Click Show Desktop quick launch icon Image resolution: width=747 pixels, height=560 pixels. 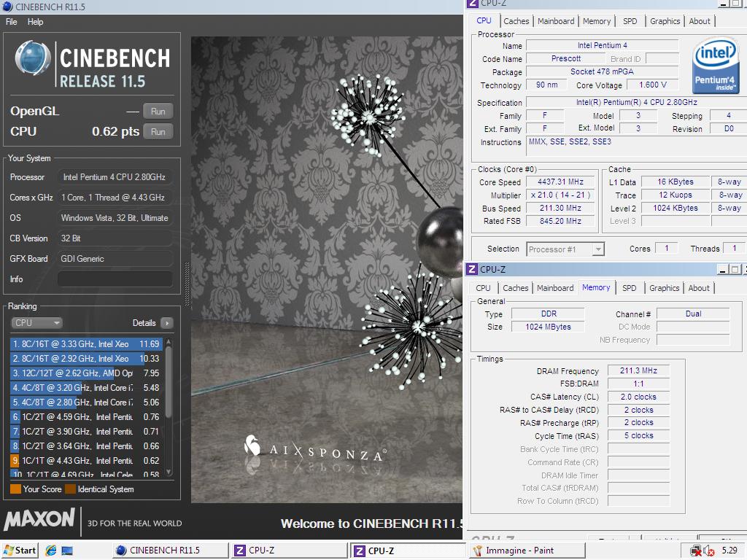67,551
